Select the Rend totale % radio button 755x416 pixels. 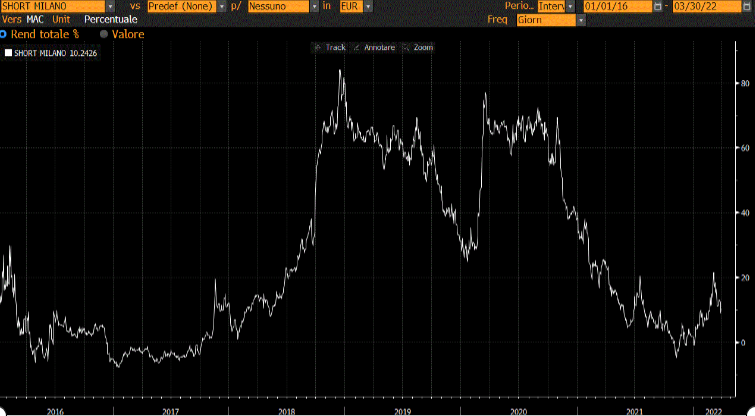[4, 34]
